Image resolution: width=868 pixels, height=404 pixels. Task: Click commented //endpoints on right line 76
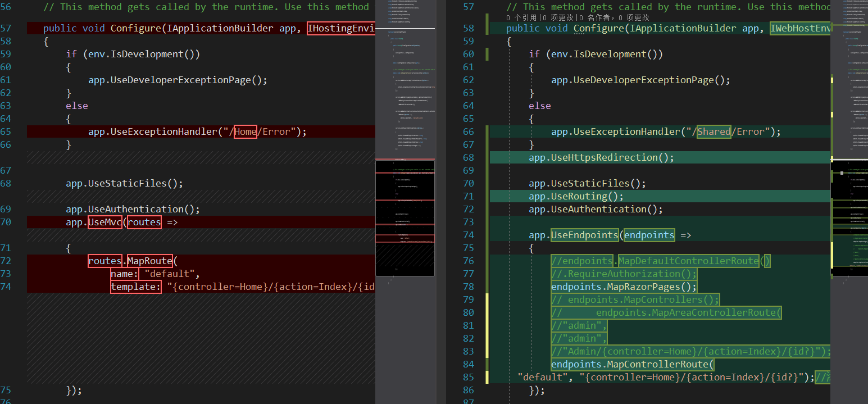[582, 261]
